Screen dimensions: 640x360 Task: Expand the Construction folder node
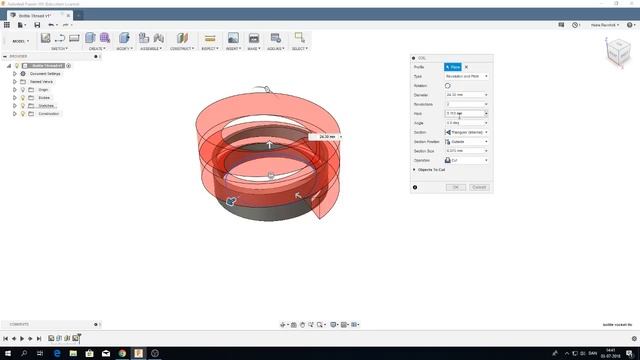click(15, 114)
